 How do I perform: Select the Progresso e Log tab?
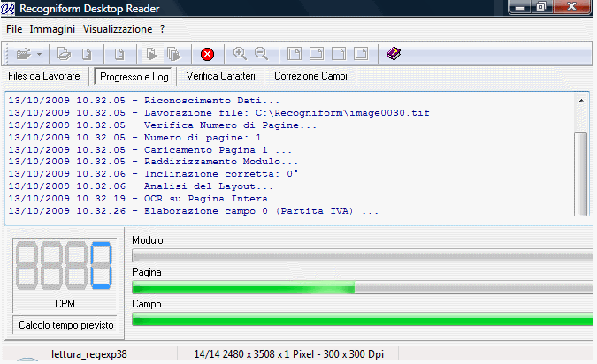[x=134, y=77]
